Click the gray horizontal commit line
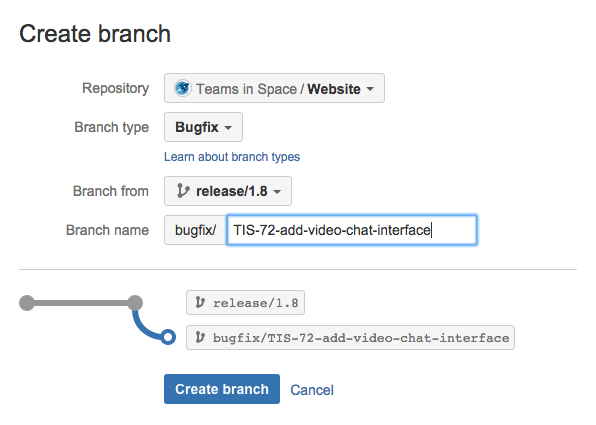Image resolution: width=596 pixels, height=425 pixels. (81, 303)
